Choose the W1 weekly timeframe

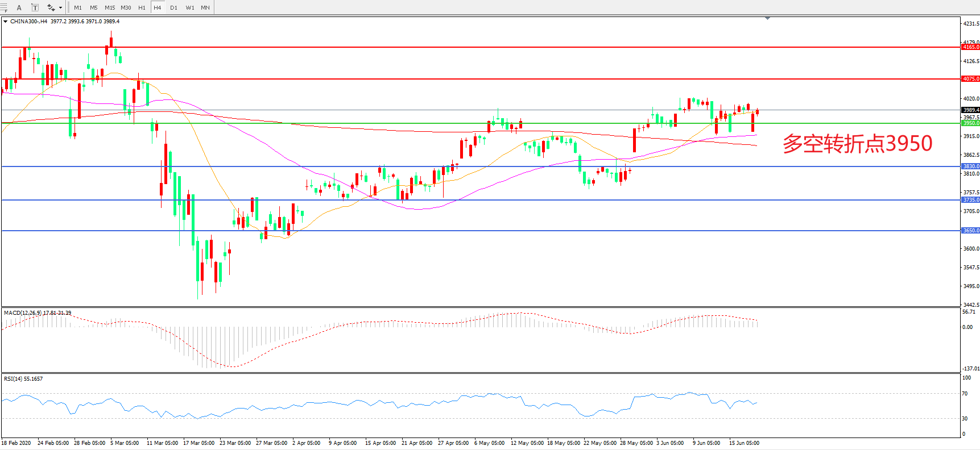[189, 7]
